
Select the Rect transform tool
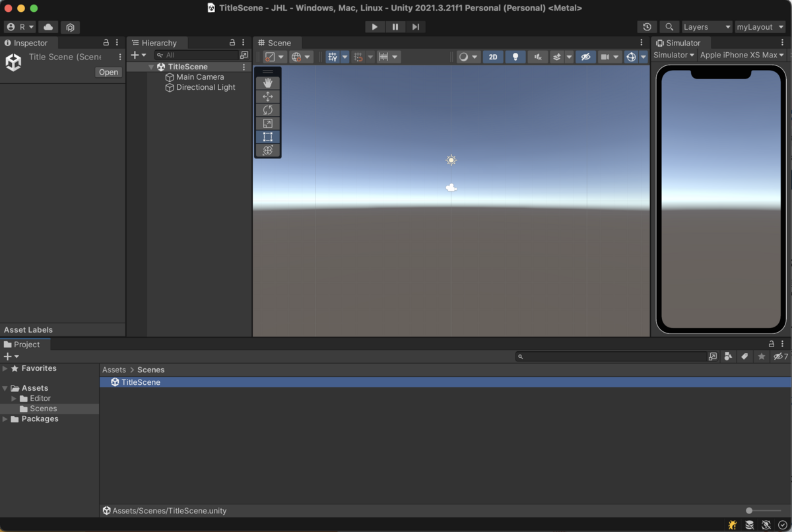tap(267, 137)
